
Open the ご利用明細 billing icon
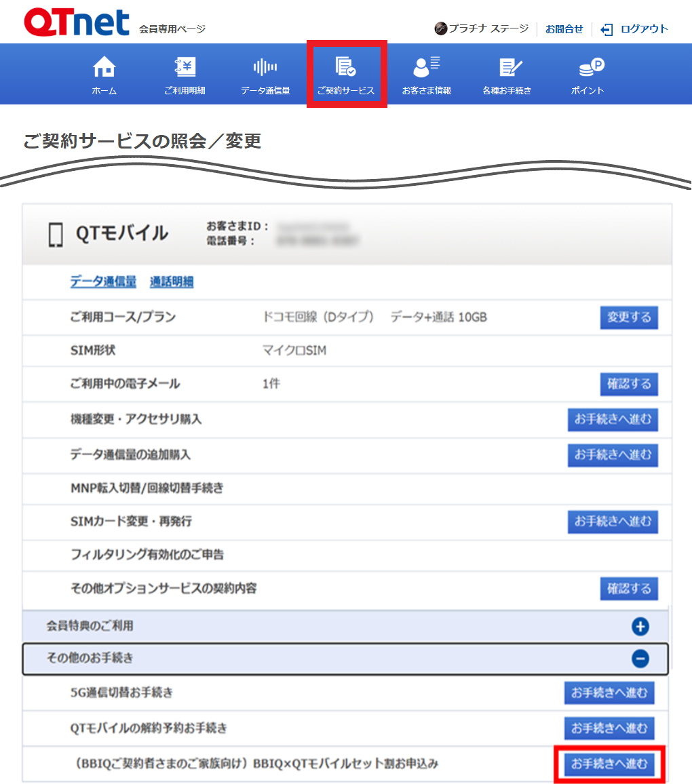click(185, 67)
